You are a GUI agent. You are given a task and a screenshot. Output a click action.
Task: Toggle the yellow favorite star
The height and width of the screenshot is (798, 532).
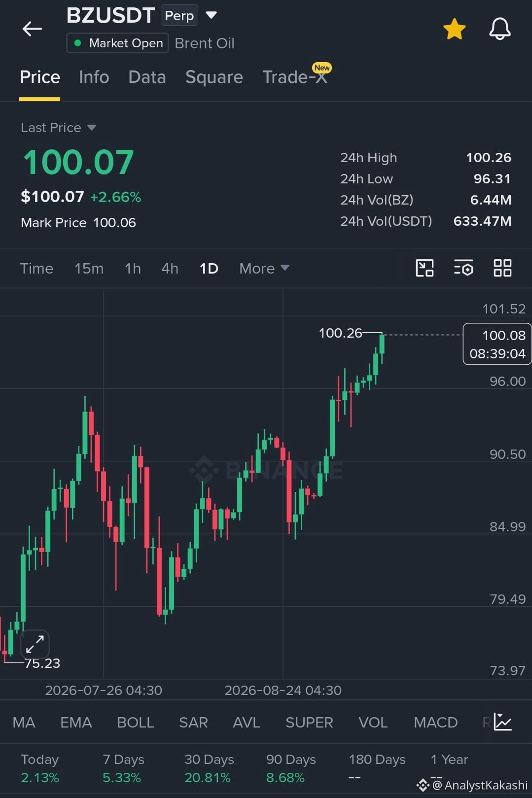[x=454, y=29]
